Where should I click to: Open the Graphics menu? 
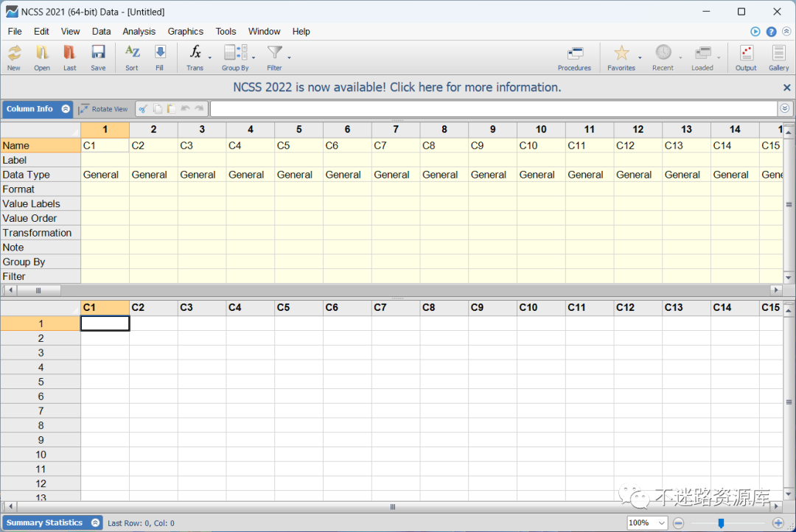(x=185, y=32)
